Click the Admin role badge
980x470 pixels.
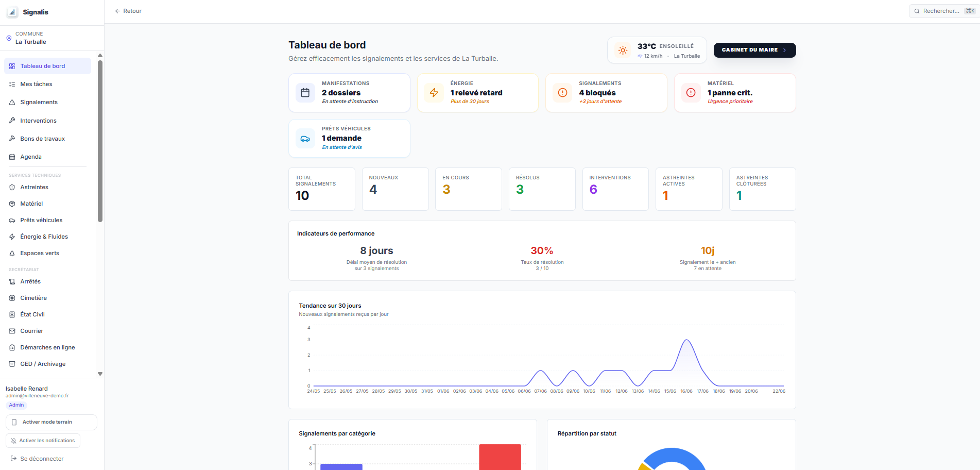click(x=16, y=405)
